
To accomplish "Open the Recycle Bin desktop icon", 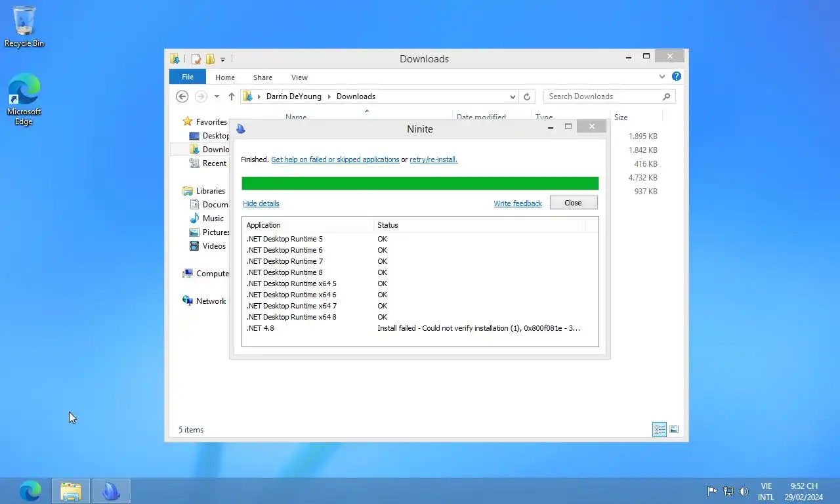I will (x=24, y=27).
